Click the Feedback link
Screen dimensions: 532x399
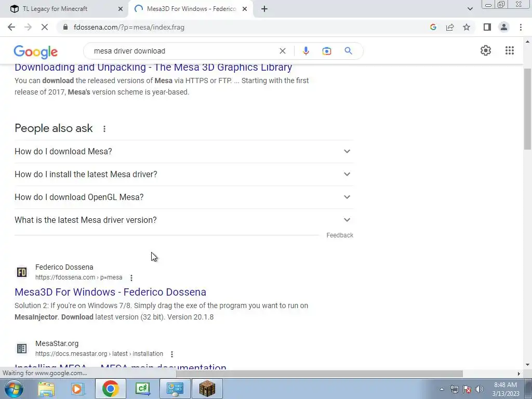[x=340, y=235]
